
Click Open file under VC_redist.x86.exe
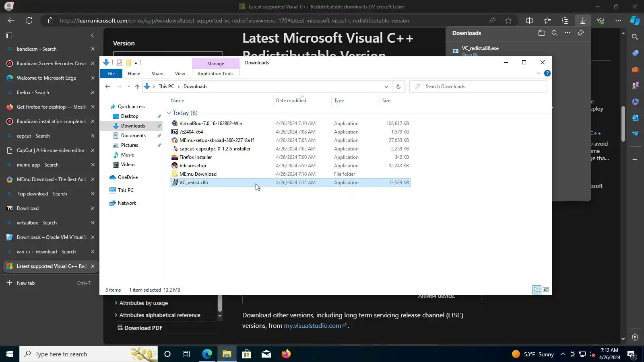pyautogui.click(x=470, y=55)
